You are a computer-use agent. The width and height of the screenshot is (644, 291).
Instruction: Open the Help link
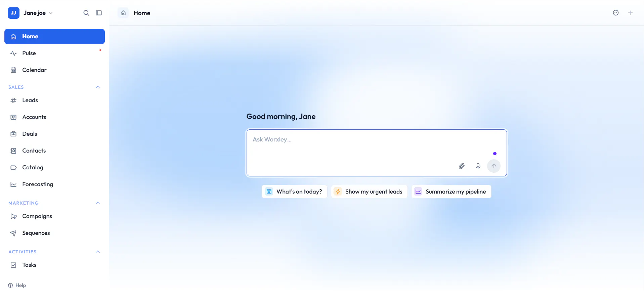coord(17,285)
